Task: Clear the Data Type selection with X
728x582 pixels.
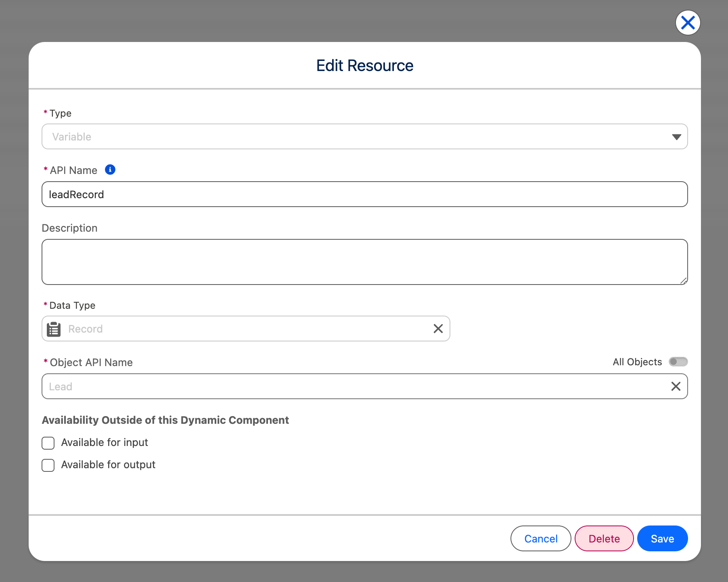Action: 438,329
